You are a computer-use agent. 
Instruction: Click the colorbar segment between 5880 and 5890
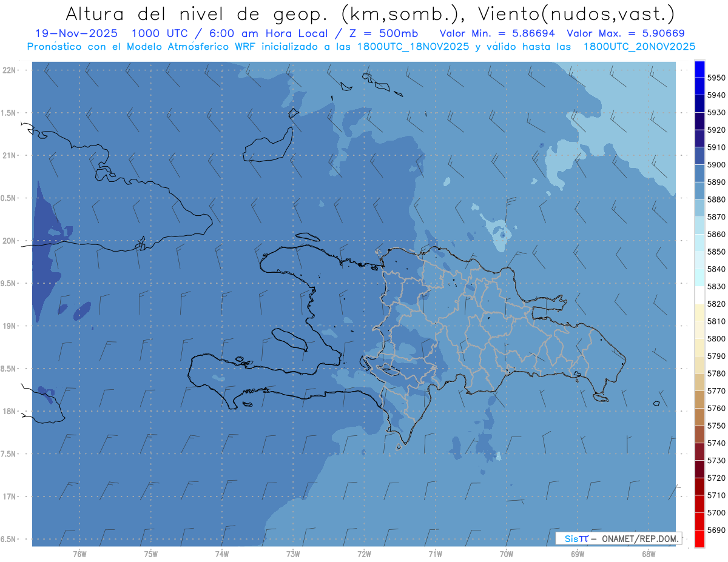coord(699,191)
